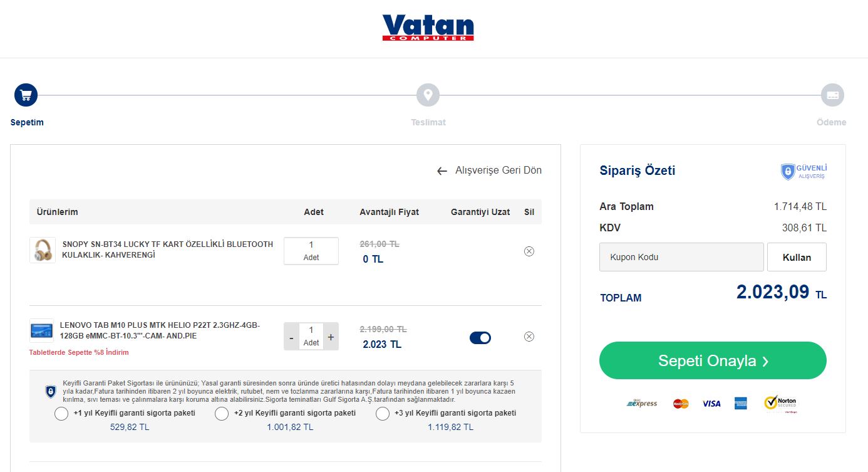Click the Kullan coupon button

pyautogui.click(x=797, y=257)
